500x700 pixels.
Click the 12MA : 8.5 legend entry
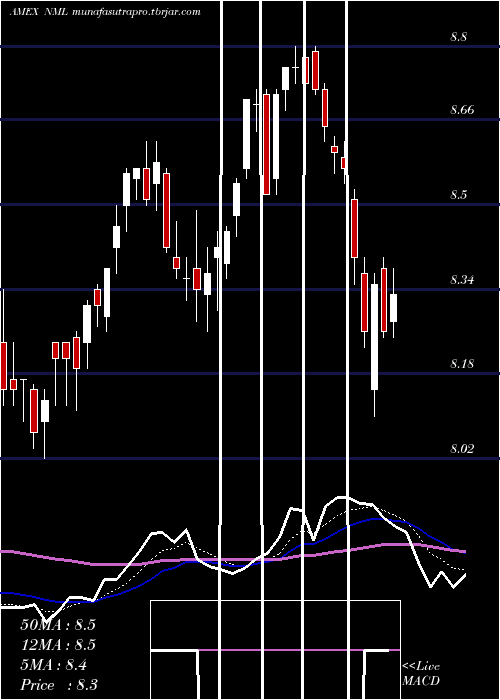(x=58, y=645)
